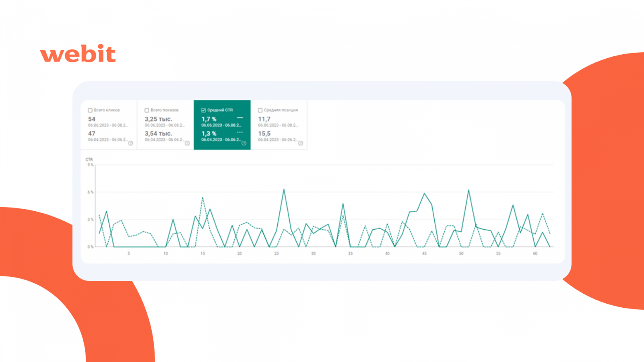Click the 06.06.2023 date range under 3,25 тыс.

coord(165,125)
